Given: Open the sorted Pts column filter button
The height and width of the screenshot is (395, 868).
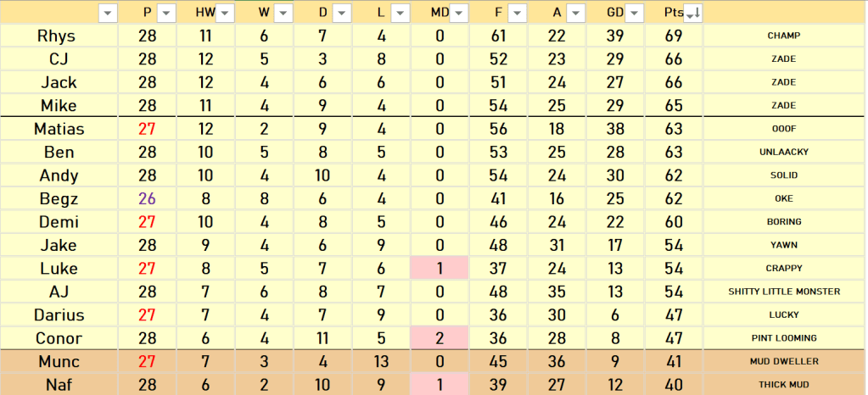Looking at the screenshot, I should click(x=692, y=13).
